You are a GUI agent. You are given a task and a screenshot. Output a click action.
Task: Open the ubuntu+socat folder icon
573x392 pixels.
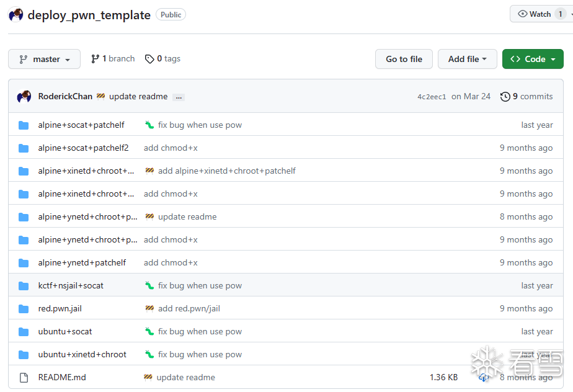pyautogui.click(x=24, y=332)
